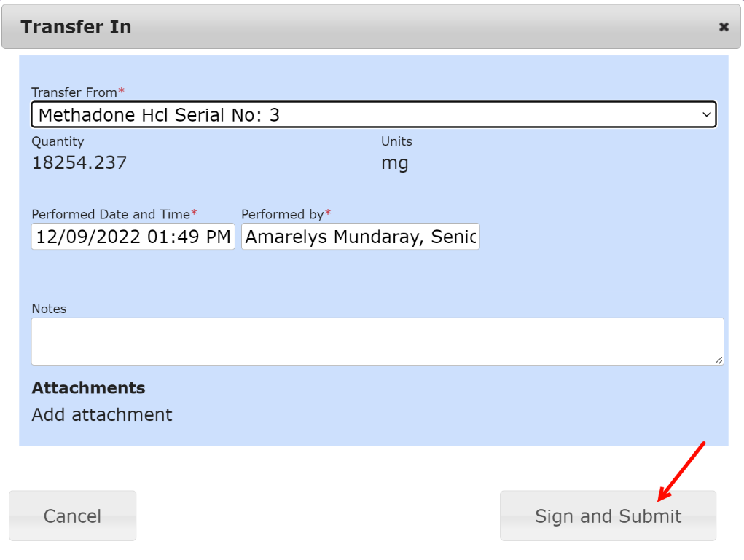Click the Quantity label
This screenshot has height=560, width=744.
pyautogui.click(x=58, y=141)
